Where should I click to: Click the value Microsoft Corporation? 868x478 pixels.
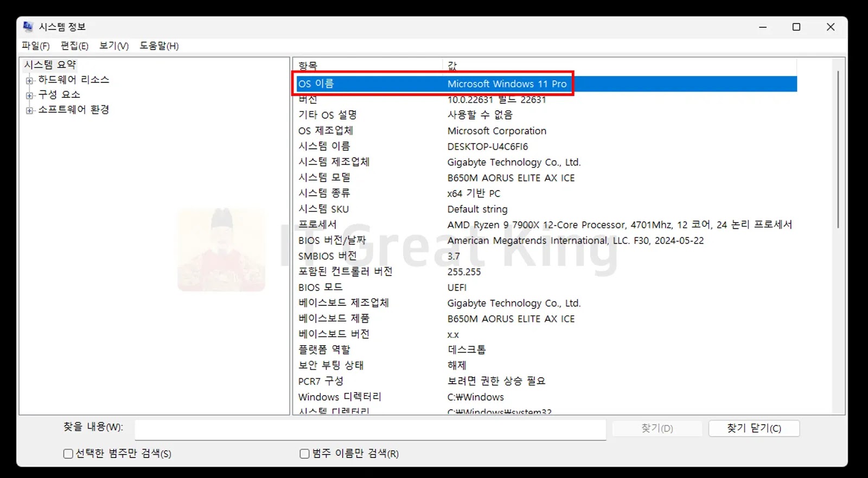click(497, 131)
